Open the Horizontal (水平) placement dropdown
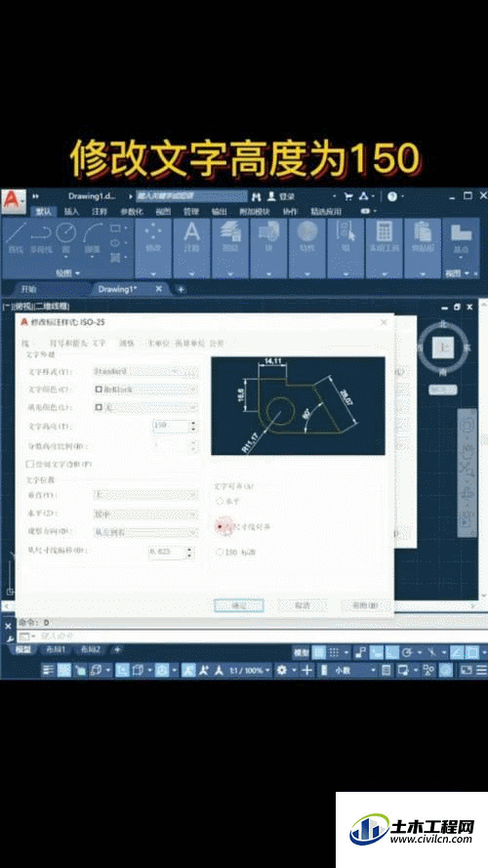The height and width of the screenshot is (868, 488). pyautogui.click(x=145, y=515)
